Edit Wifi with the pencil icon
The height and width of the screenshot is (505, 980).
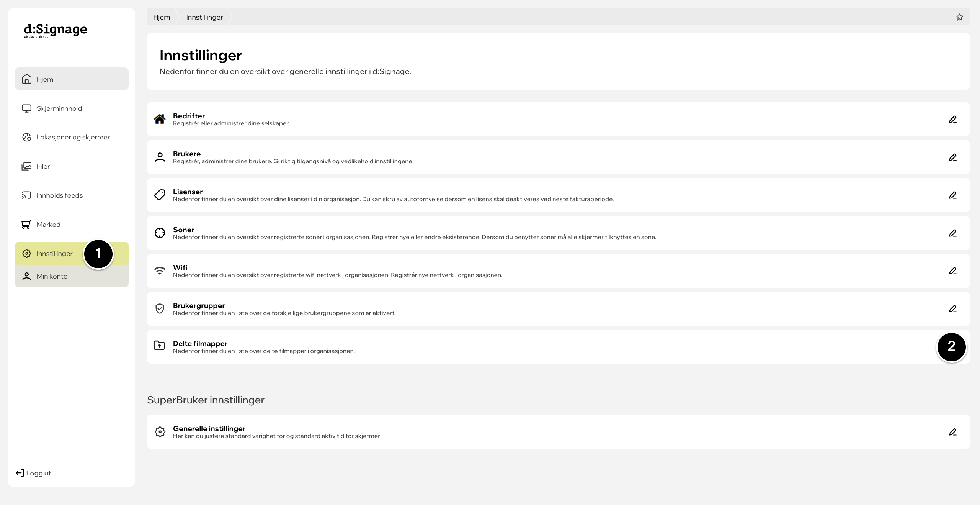[953, 271]
